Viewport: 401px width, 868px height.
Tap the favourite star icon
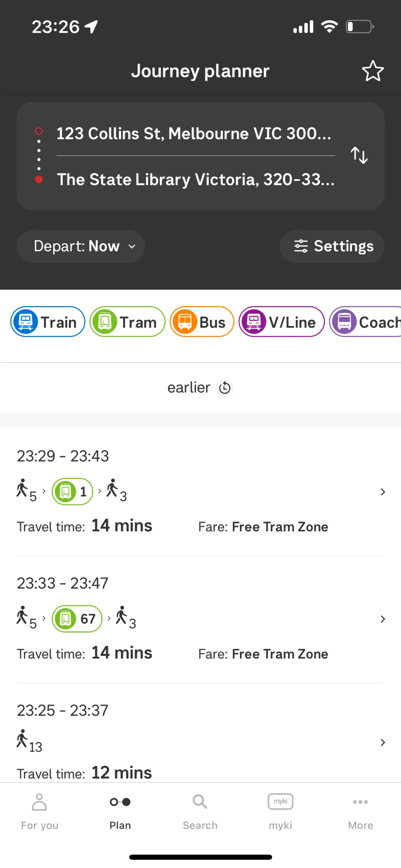pos(373,71)
